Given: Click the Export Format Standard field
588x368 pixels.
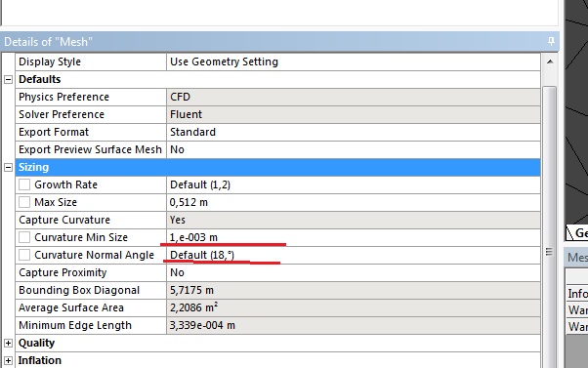Looking at the screenshot, I should 354,132.
